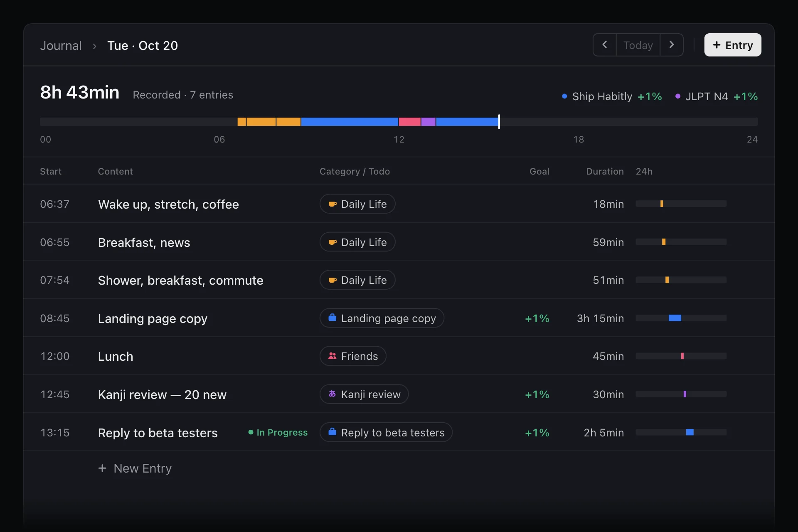Click the 3h 15min duration value
The image size is (798, 532).
click(600, 318)
